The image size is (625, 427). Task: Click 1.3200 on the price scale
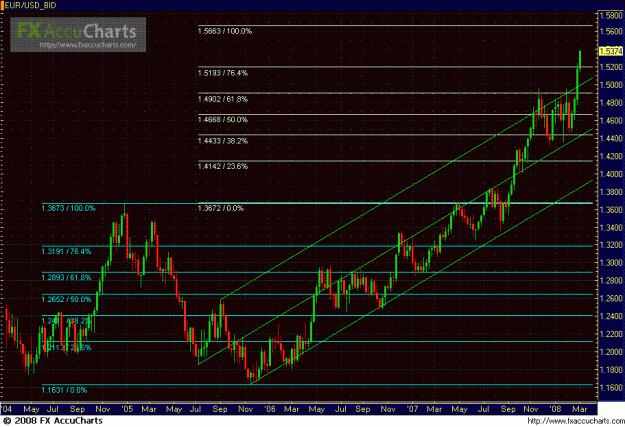pos(611,245)
